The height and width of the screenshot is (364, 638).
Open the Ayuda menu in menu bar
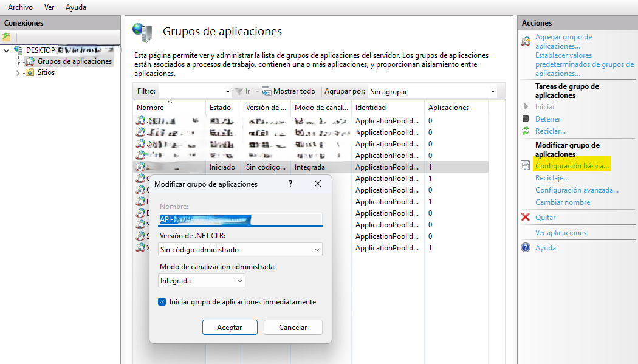[x=76, y=7]
